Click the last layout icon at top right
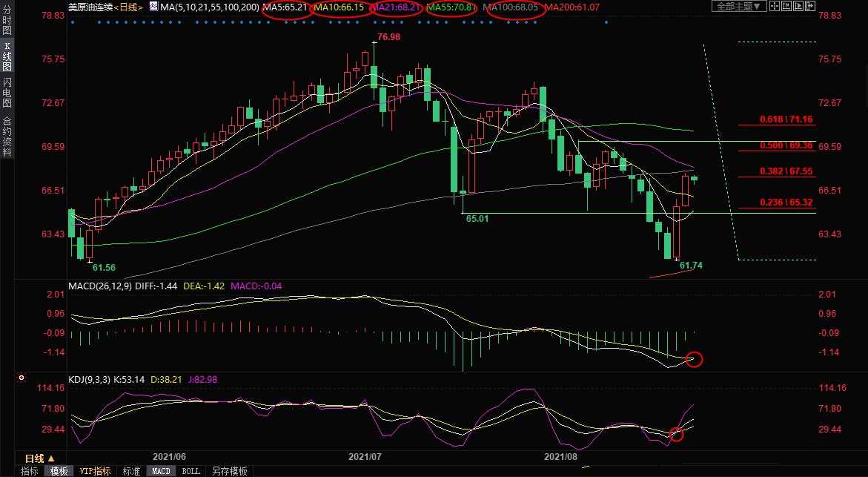 (809, 7)
